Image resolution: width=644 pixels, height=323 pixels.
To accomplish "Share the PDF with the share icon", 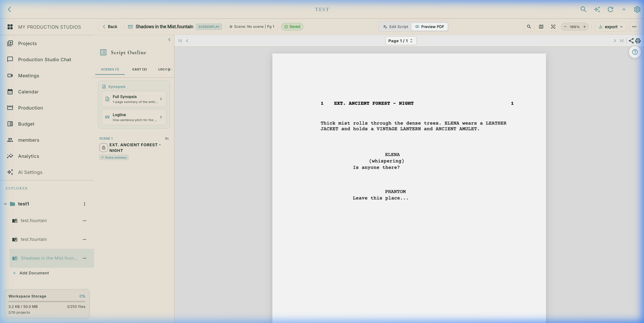I will point(631,41).
